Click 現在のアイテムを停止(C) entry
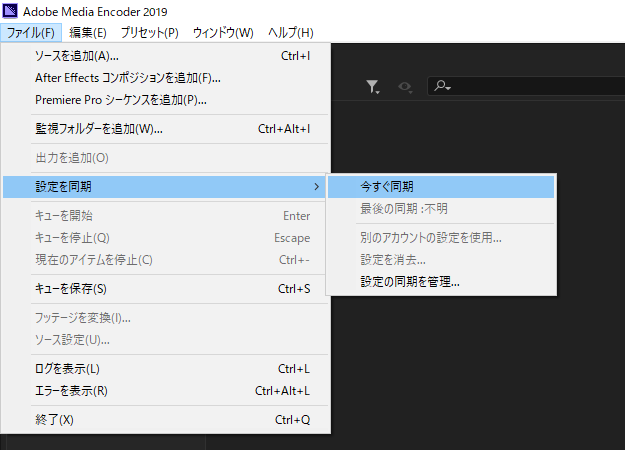 click(166, 260)
